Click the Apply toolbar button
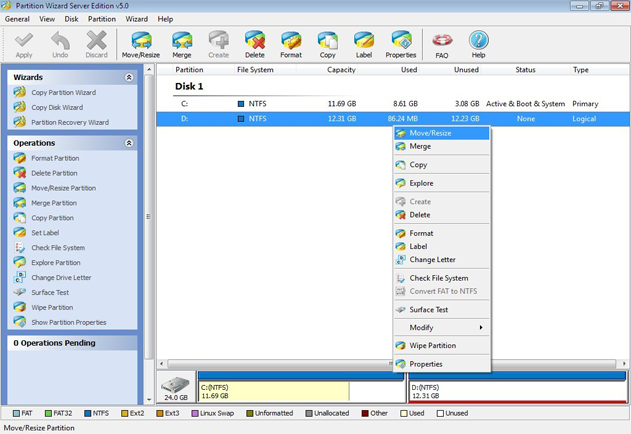Image resolution: width=631 pixels, height=434 pixels. tap(24, 45)
